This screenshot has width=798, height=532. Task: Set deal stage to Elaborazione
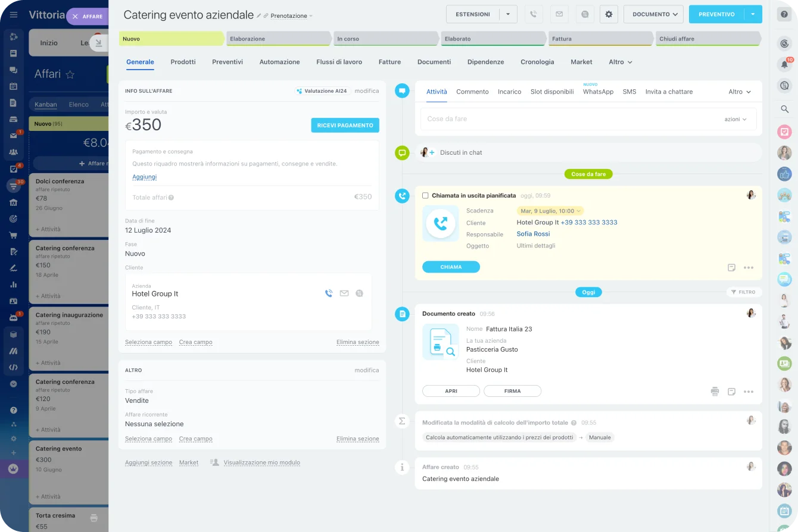(278, 39)
